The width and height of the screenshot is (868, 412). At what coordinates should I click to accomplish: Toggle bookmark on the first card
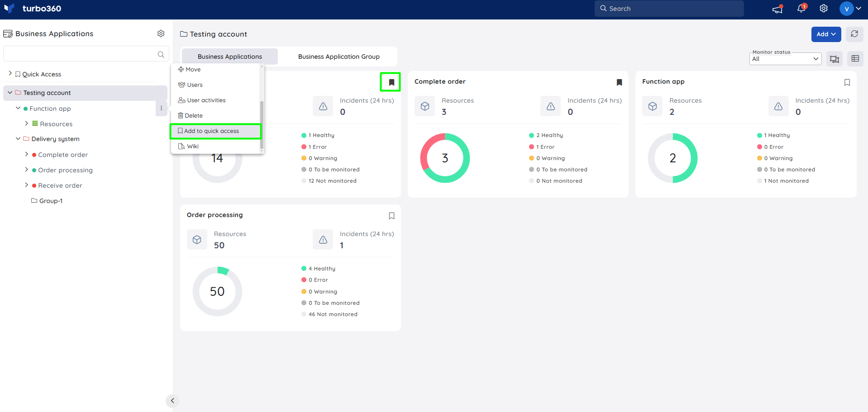[391, 82]
